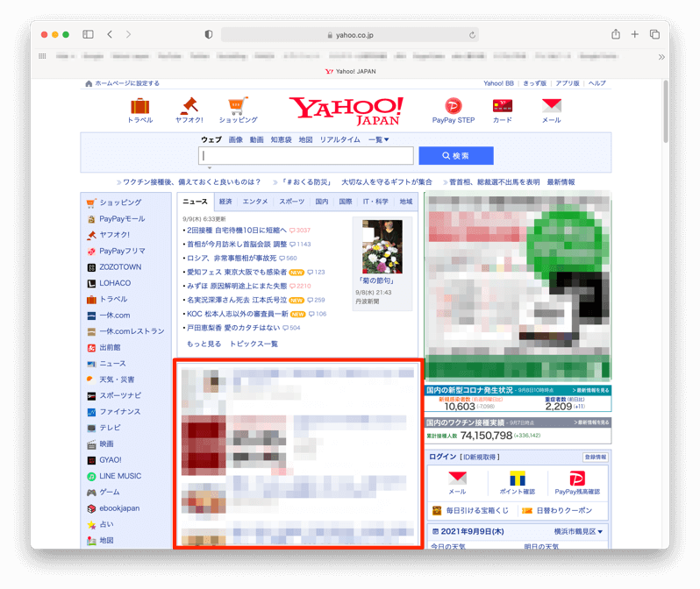
Task: Expand the arrow below the search box
Action: click(x=210, y=167)
